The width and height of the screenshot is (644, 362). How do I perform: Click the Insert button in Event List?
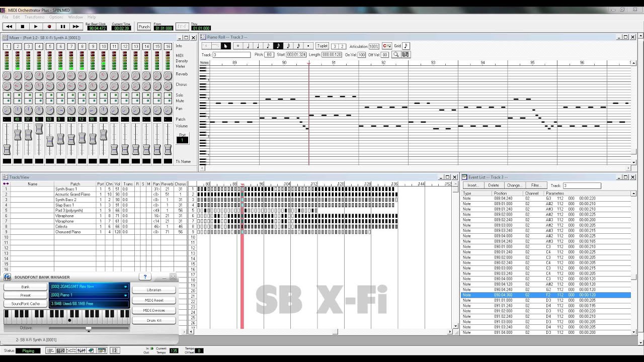(x=473, y=186)
